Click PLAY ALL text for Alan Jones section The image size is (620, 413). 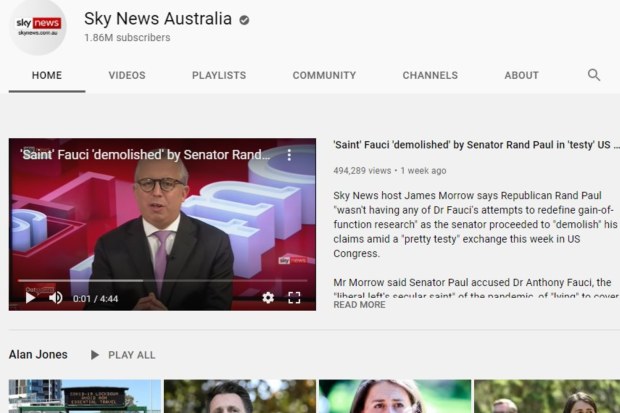[x=132, y=355]
